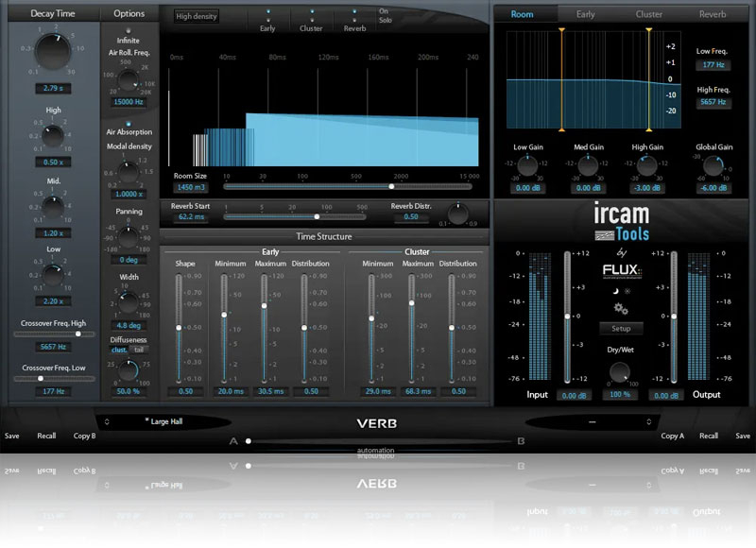Click the Reverb Distr. knob
Viewport: 756px width, 548px height.
(x=457, y=215)
